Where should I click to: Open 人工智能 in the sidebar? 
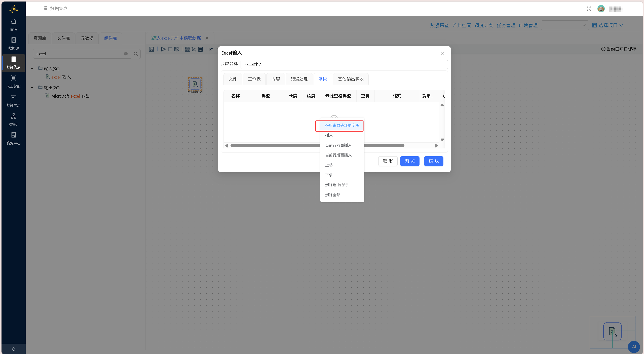click(14, 82)
